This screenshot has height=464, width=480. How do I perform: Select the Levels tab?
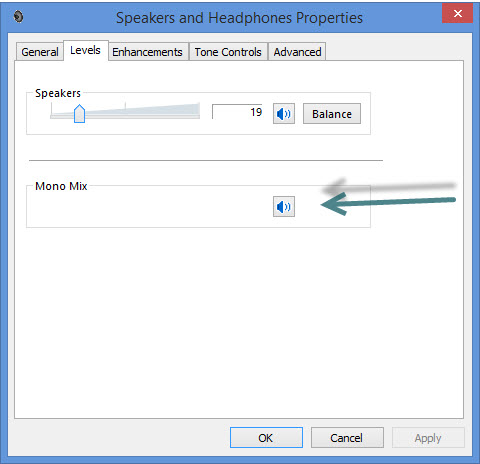[85, 50]
